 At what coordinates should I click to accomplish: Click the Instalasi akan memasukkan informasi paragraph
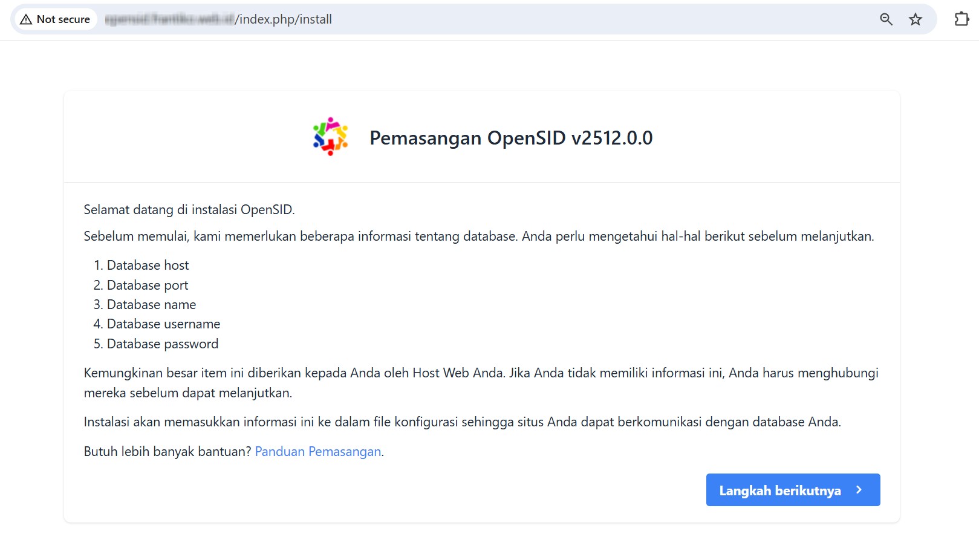tap(462, 422)
